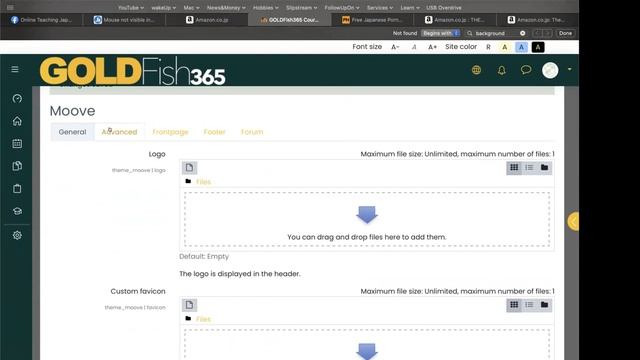Viewport: 640px width, 360px height.
Task: Go to next find match arrow
Action: coord(547,33)
